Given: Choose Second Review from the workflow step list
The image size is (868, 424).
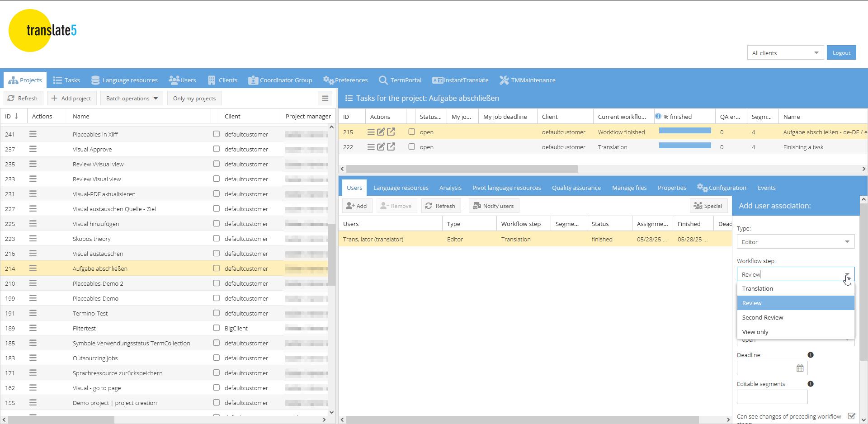Looking at the screenshot, I should point(763,317).
